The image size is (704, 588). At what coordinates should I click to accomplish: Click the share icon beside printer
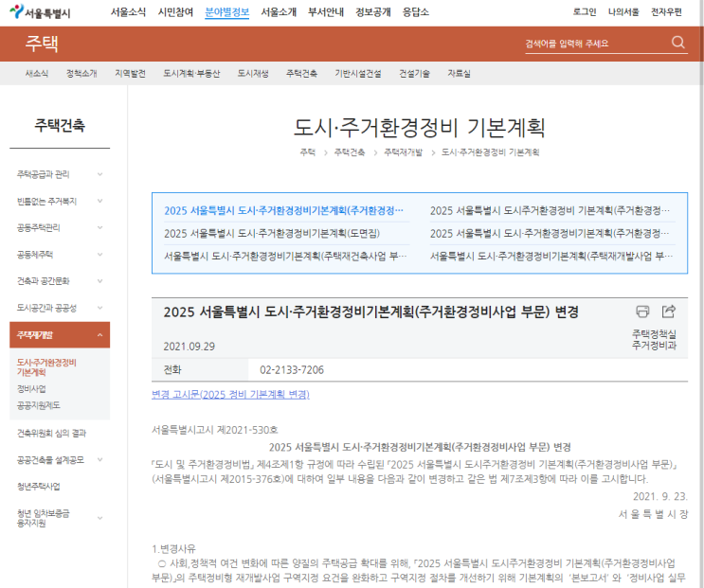tap(669, 312)
